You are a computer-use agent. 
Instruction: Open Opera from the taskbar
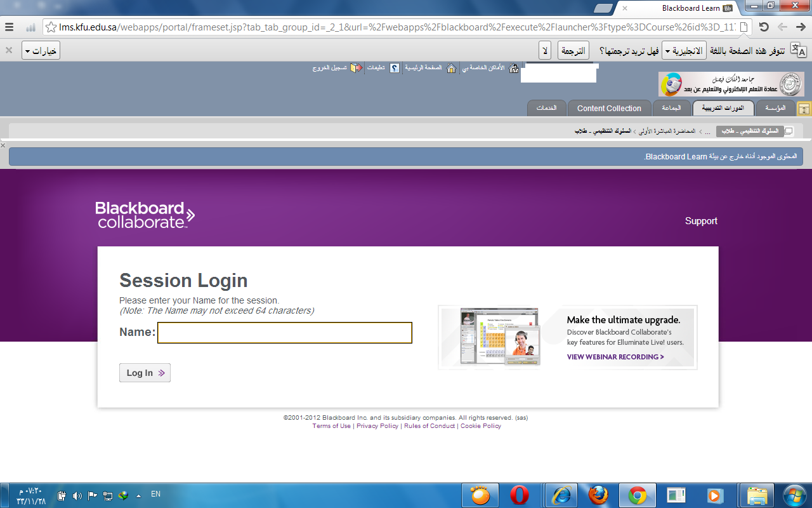pyautogui.click(x=520, y=495)
